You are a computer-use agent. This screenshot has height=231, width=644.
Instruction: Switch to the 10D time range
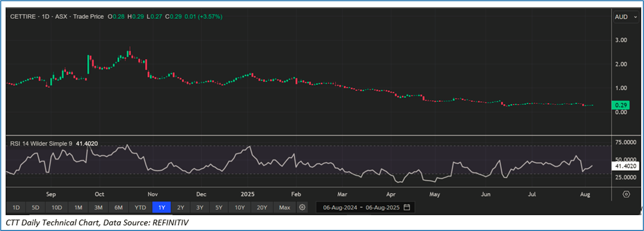tap(56, 208)
